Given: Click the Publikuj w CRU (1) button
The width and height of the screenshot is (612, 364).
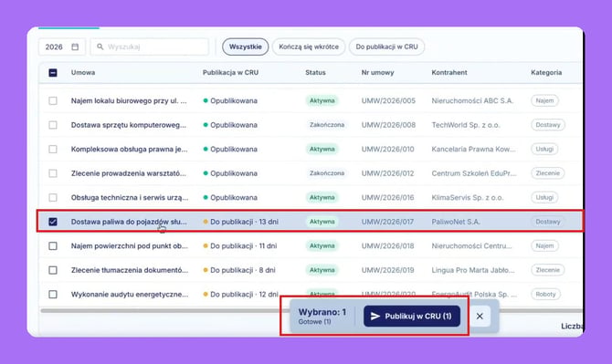Looking at the screenshot, I should [x=412, y=316].
